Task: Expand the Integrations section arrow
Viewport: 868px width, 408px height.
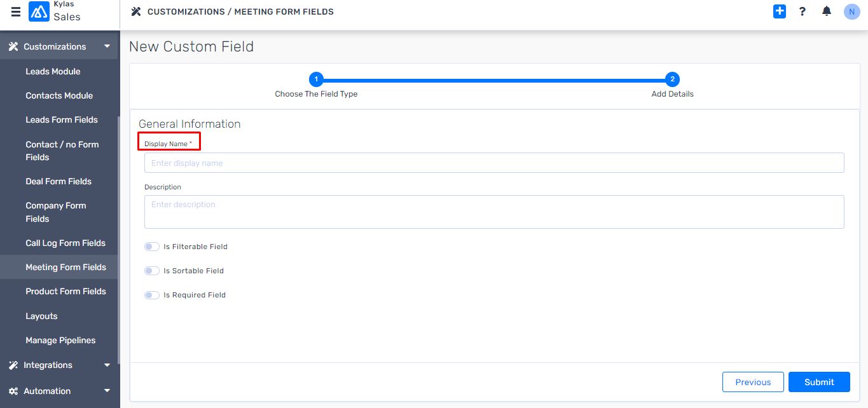Action: click(x=107, y=365)
